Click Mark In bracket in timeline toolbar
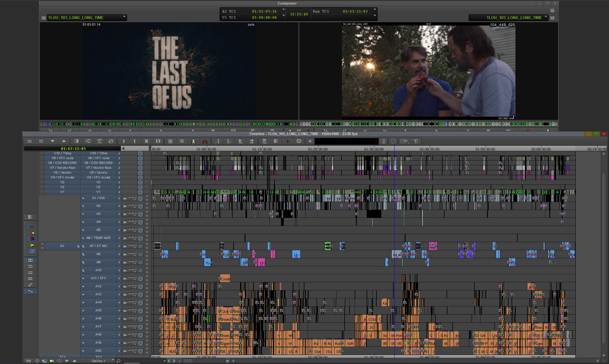 coord(123,141)
